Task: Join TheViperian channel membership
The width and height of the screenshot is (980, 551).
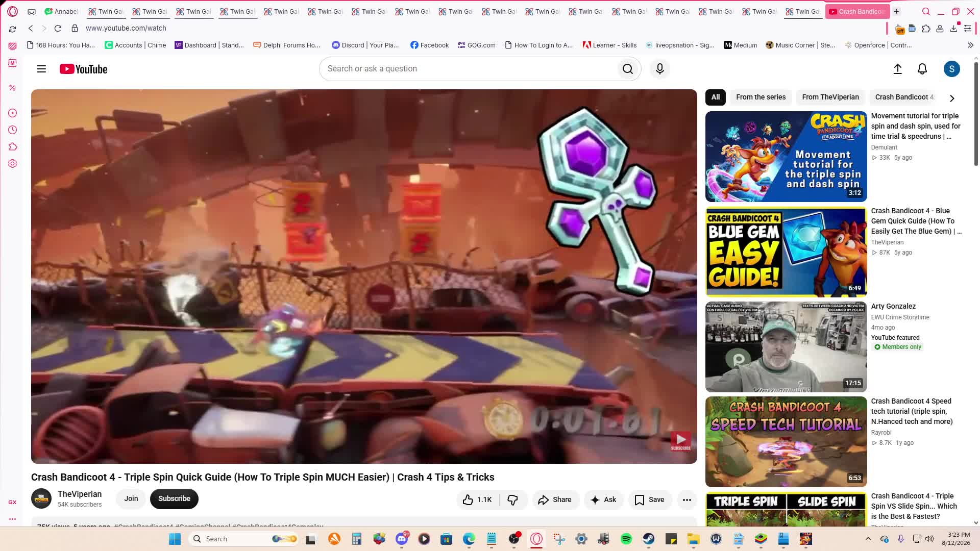Action: [131, 498]
